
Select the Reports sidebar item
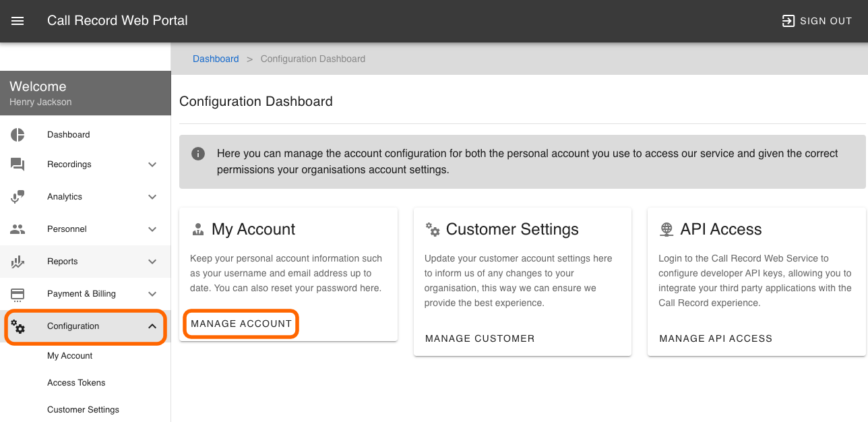[x=86, y=262]
